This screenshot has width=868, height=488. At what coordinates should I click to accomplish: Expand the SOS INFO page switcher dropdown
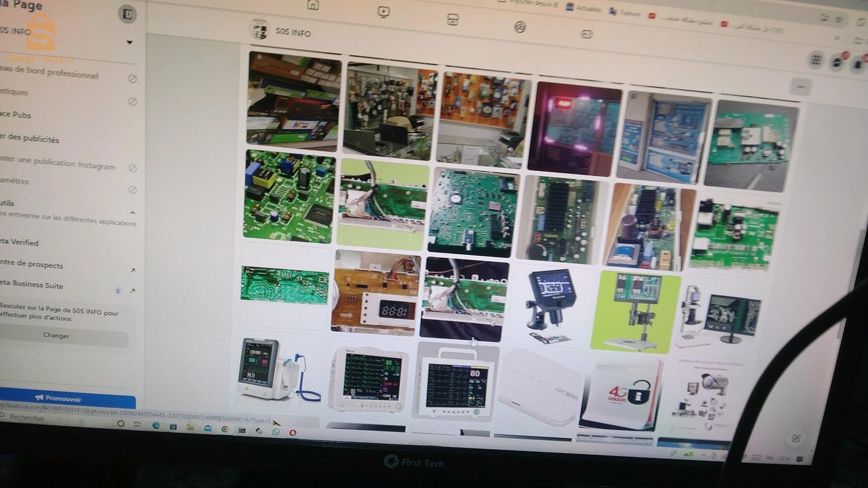(129, 42)
